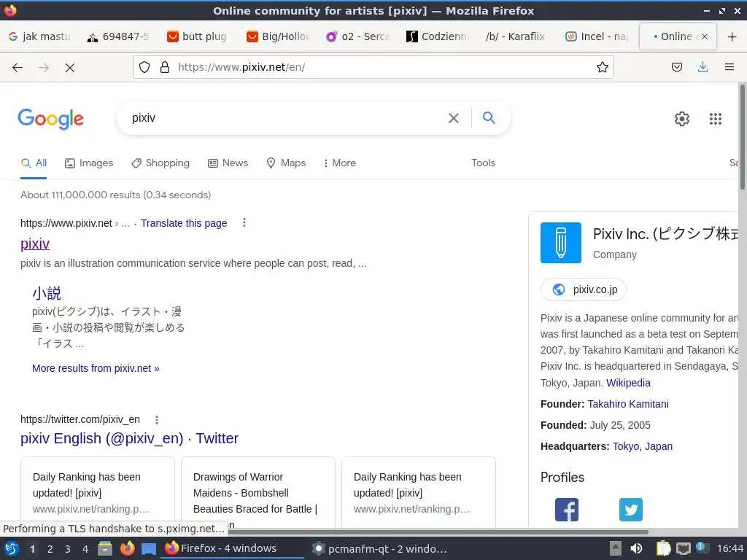This screenshot has width=747, height=560.
Task: Open the Firefox downloads panel
Action: point(703,67)
